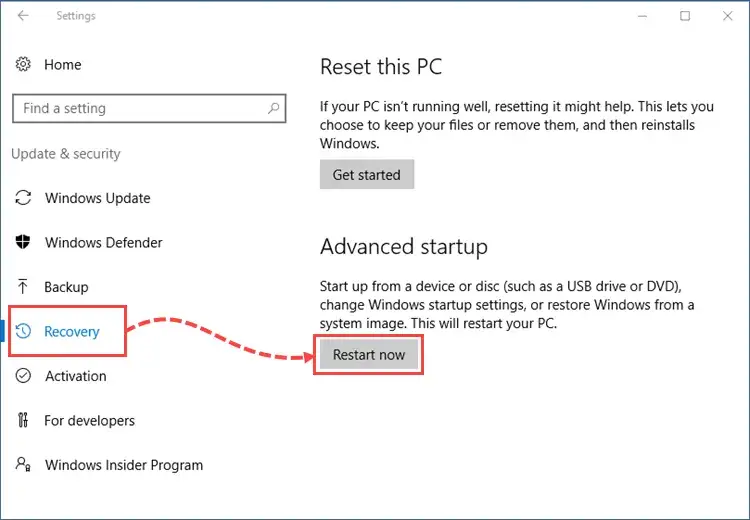The height and width of the screenshot is (520, 750).
Task: Click the search magnifier icon
Action: (273, 108)
